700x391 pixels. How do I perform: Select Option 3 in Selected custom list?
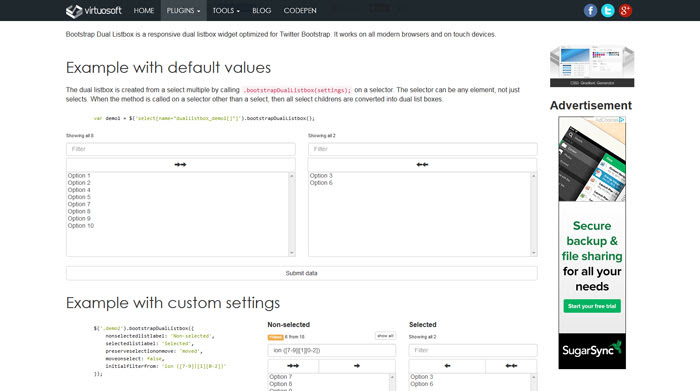421,377
